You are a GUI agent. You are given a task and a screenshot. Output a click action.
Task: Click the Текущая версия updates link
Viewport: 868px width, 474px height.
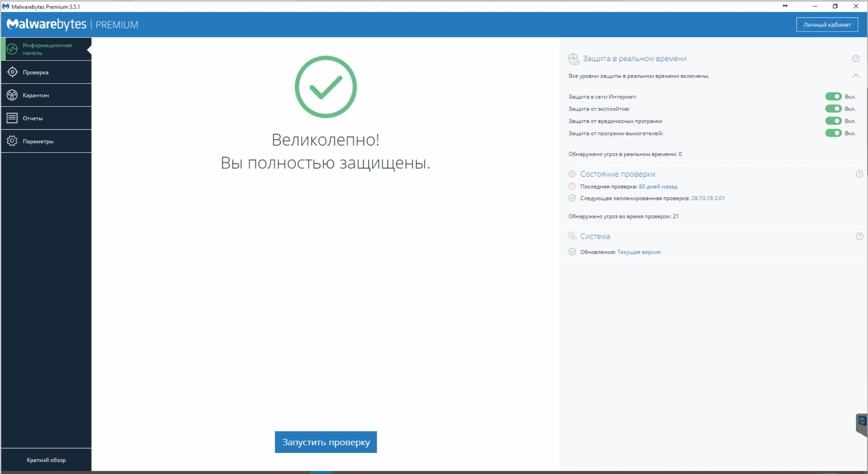coord(638,252)
